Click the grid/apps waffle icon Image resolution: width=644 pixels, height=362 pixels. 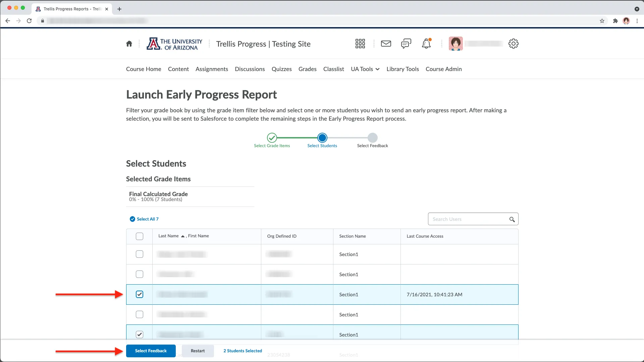pos(360,43)
